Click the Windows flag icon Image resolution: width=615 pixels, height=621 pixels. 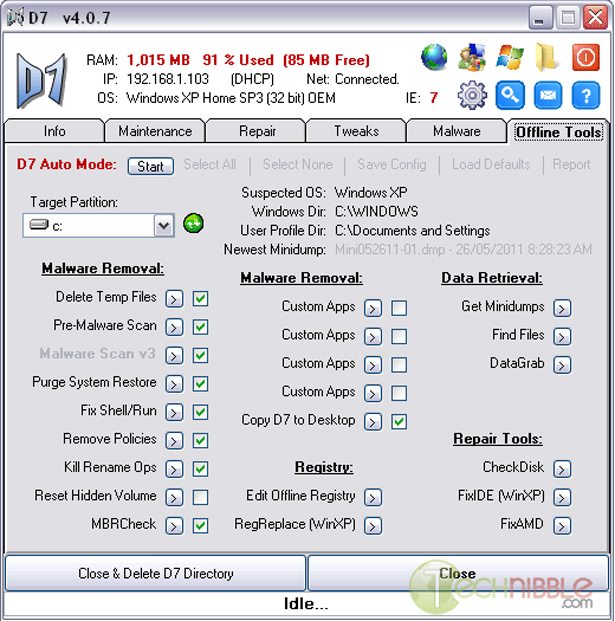pyautogui.click(x=510, y=58)
